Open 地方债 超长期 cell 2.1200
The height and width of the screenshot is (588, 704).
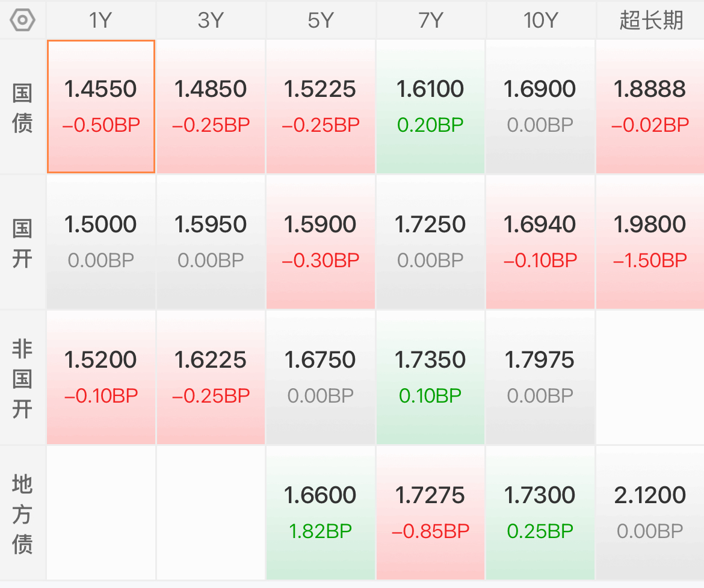pyautogui.click(x=650, y=513)
